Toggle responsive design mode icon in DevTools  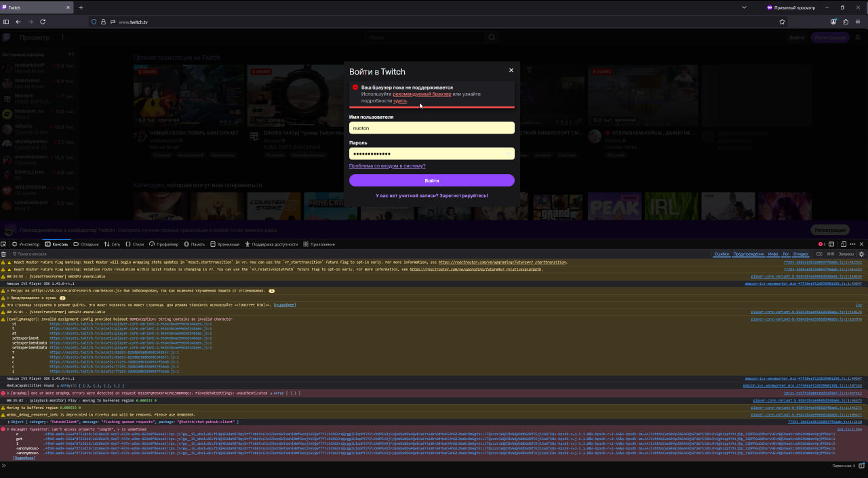(x=844, y=244)
